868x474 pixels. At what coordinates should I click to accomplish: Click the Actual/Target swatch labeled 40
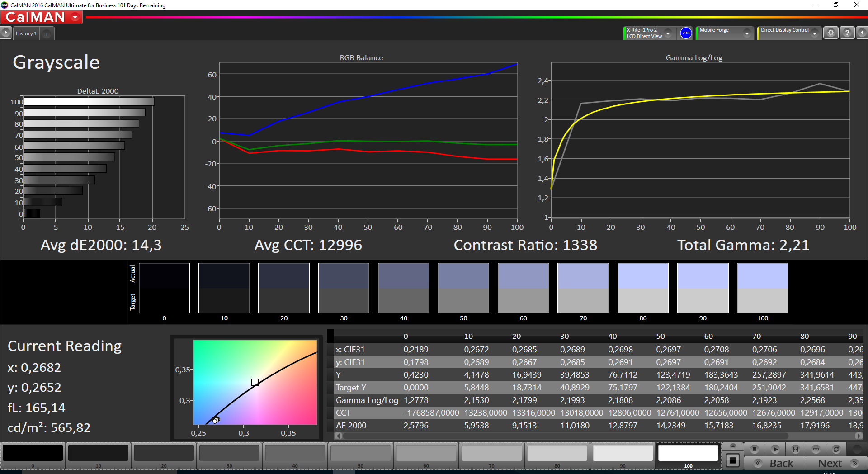pyautogui.click(x=404, y=288)
